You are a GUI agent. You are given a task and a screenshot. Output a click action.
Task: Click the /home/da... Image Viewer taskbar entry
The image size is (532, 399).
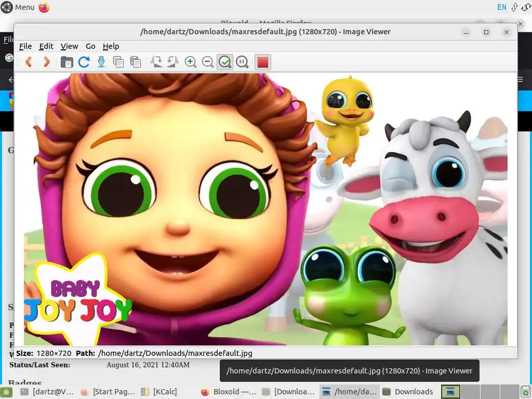350,392
